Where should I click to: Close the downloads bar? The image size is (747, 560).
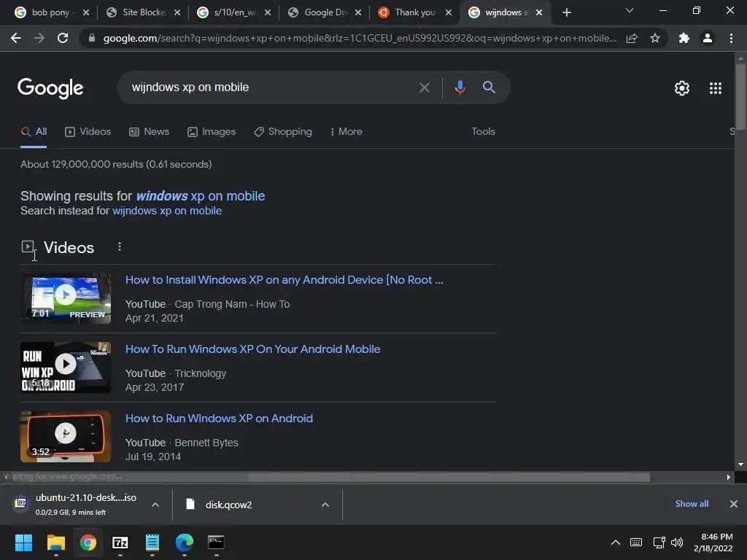click(734, 504)
